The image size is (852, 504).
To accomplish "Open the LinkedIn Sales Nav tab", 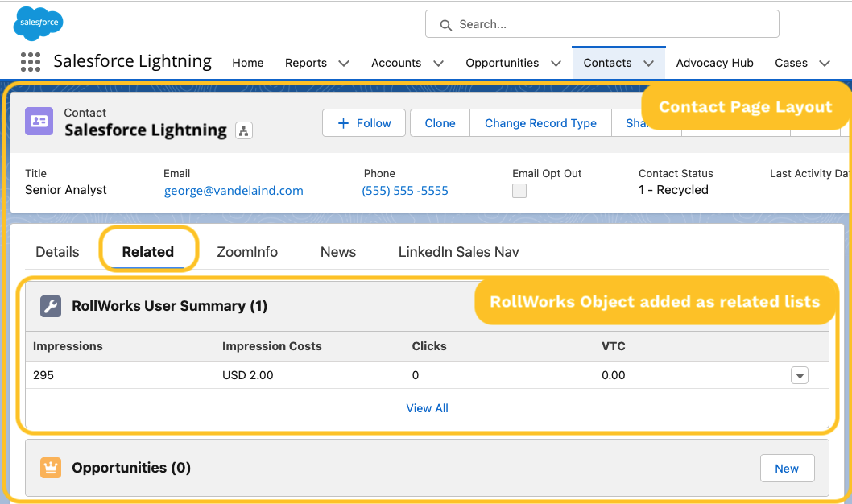I will (458, 251).
